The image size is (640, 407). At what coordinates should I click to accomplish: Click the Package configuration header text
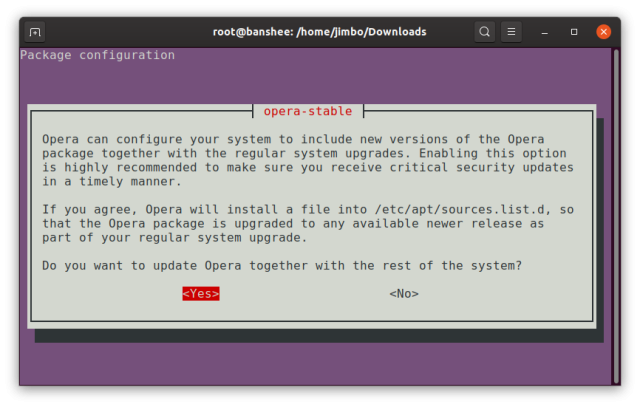98,55
